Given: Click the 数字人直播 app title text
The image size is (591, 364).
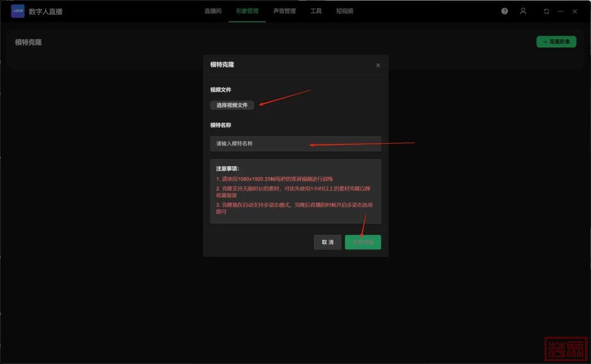Looking at the screenshot, I should click(45, 11).
